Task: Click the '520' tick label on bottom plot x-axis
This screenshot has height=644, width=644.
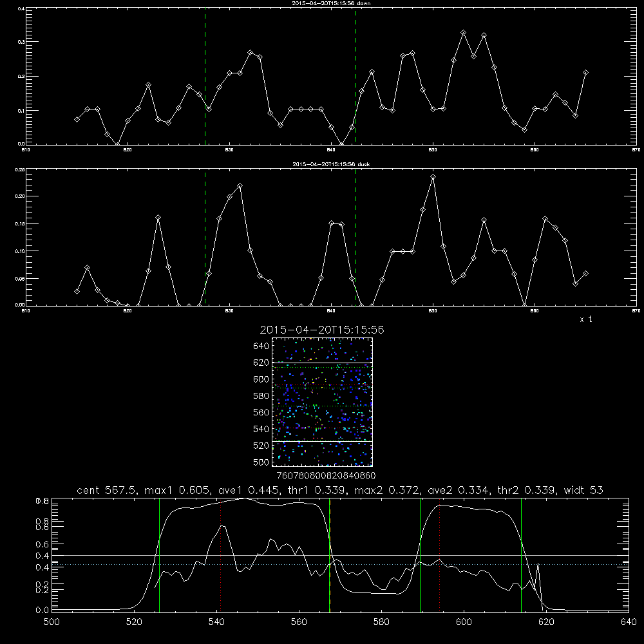Action: tap(134, 622)
